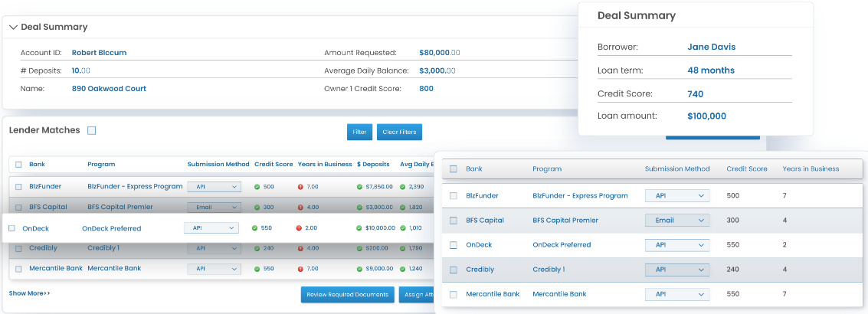Click green check beside BizFunder credit score 500
The height and width of the screenshot is (314, 868).
pyautogui.click(x=257, y=187)
